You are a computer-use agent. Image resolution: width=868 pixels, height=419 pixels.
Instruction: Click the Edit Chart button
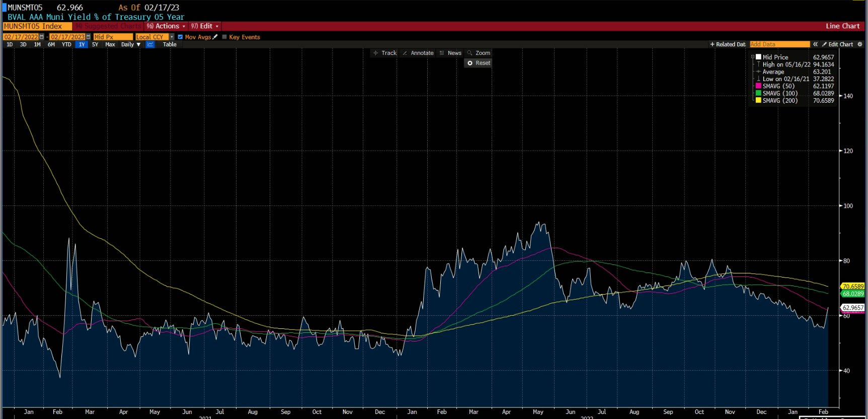point(838,44)
